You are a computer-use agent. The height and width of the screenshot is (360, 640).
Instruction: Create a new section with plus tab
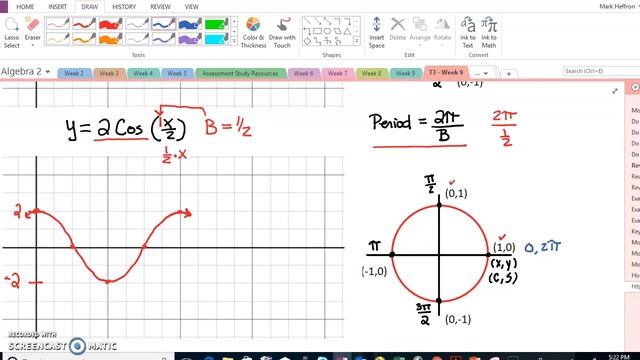point(509,74)
